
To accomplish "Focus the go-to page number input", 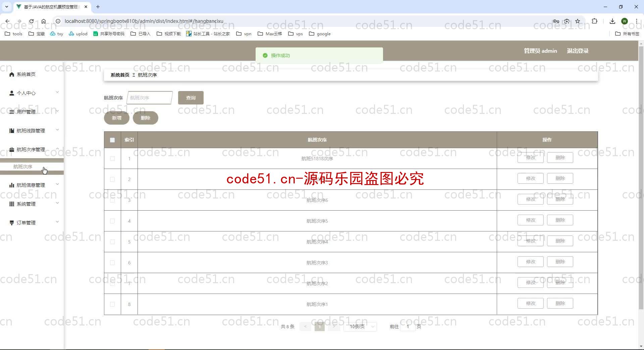I will click(x=408, y=326).
